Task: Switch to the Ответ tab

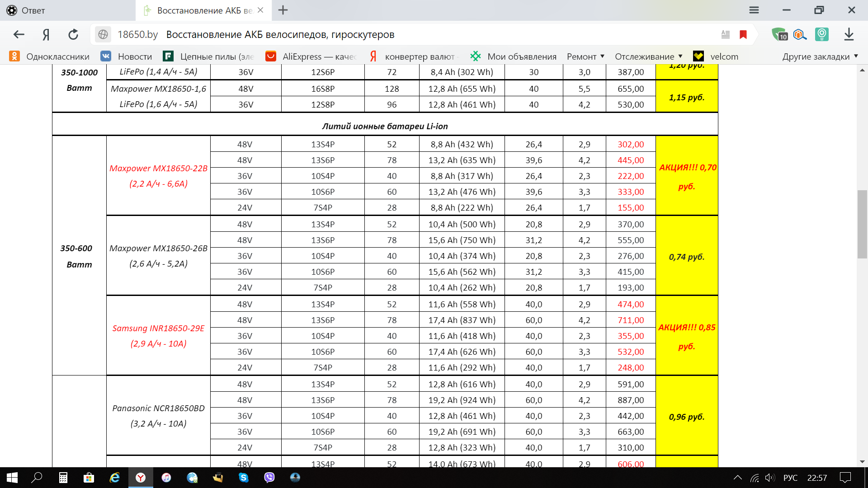Action: [68, 10]
